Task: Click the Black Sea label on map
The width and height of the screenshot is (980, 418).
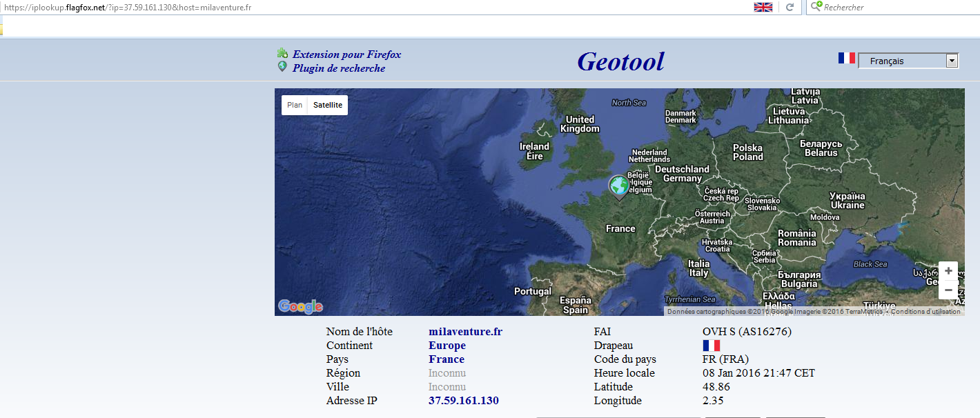Action: tap(870, 264)
